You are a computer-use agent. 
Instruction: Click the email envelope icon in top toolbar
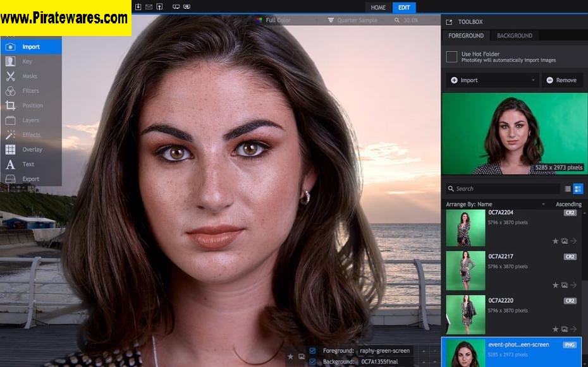pos(149,7)
